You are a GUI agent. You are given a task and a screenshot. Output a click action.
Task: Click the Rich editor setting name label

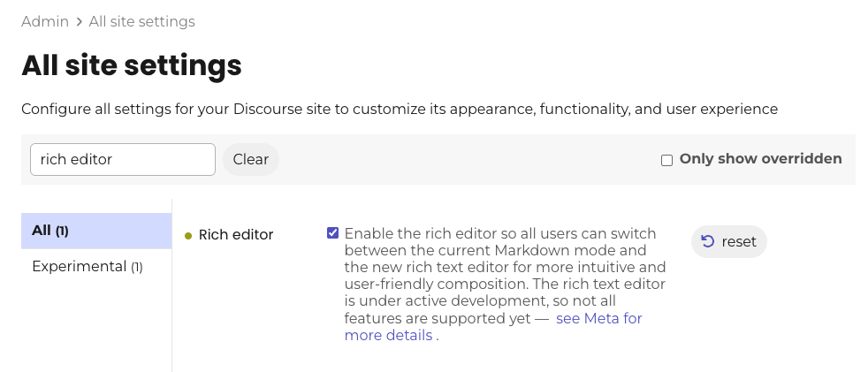click(236, 235)
